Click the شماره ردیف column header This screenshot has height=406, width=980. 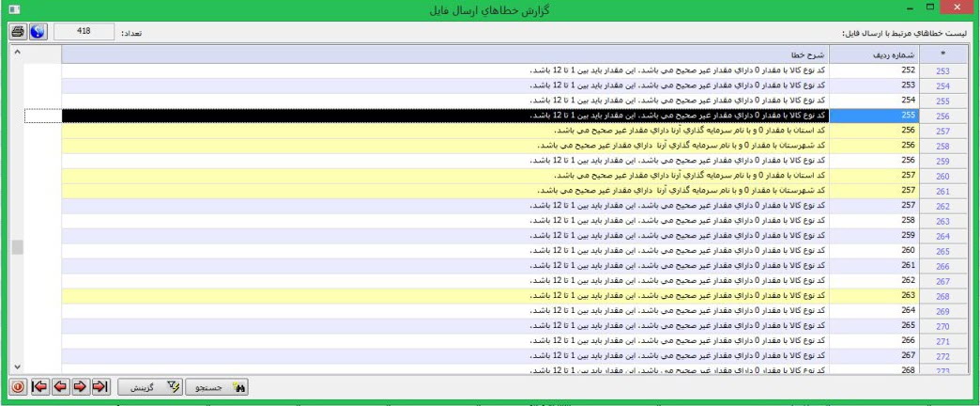[874, 55]
